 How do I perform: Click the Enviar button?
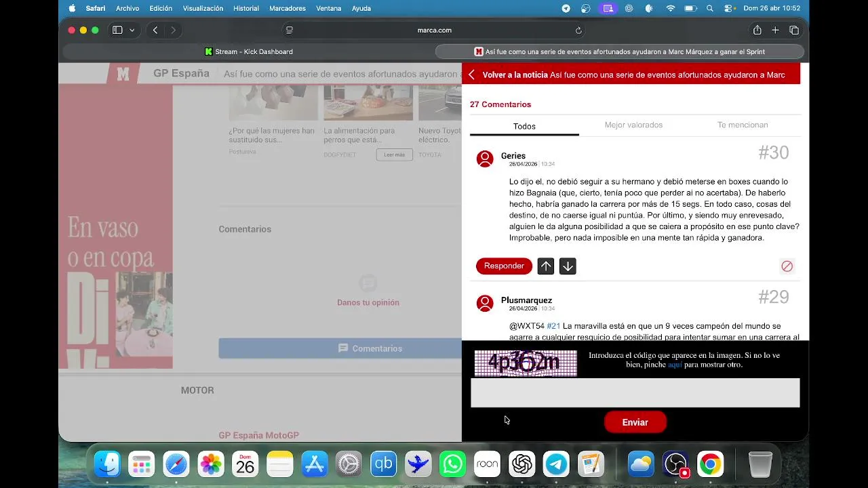635,422
